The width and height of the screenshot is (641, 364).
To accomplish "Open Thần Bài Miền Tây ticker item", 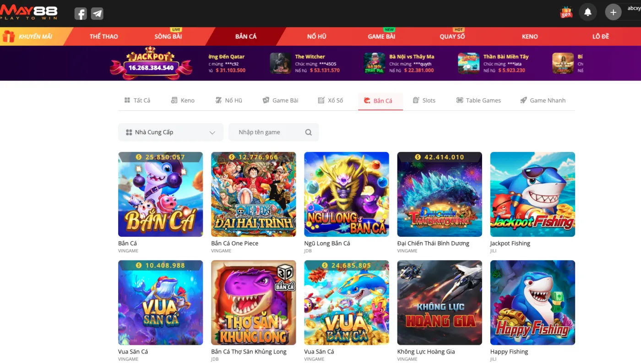I will [x=494, y=64].
